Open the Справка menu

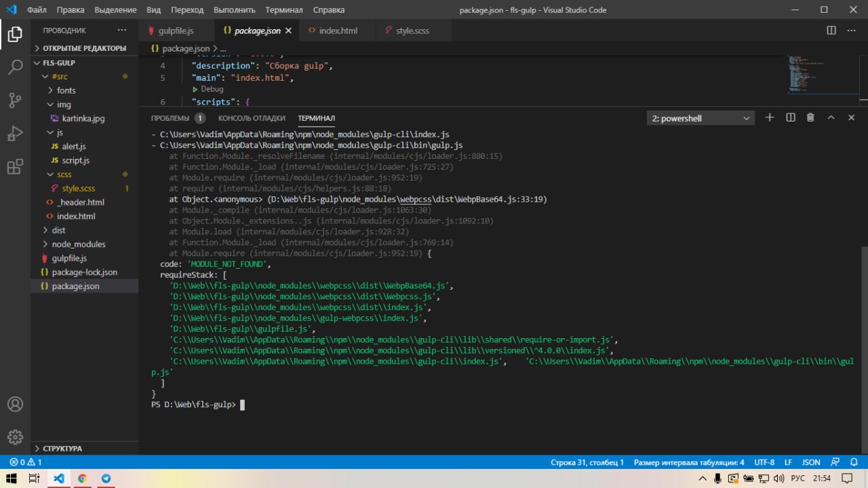(x=329, y=10)
